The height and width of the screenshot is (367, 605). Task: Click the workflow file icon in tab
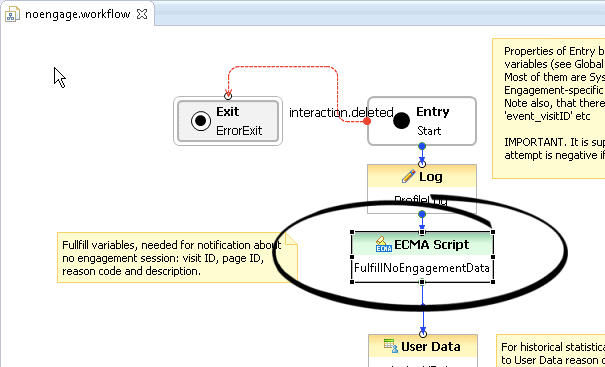coord(11,15)
